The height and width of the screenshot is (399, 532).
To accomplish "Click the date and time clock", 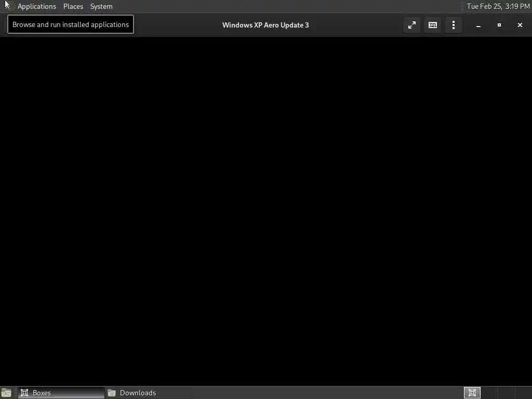I will (498, 6).
